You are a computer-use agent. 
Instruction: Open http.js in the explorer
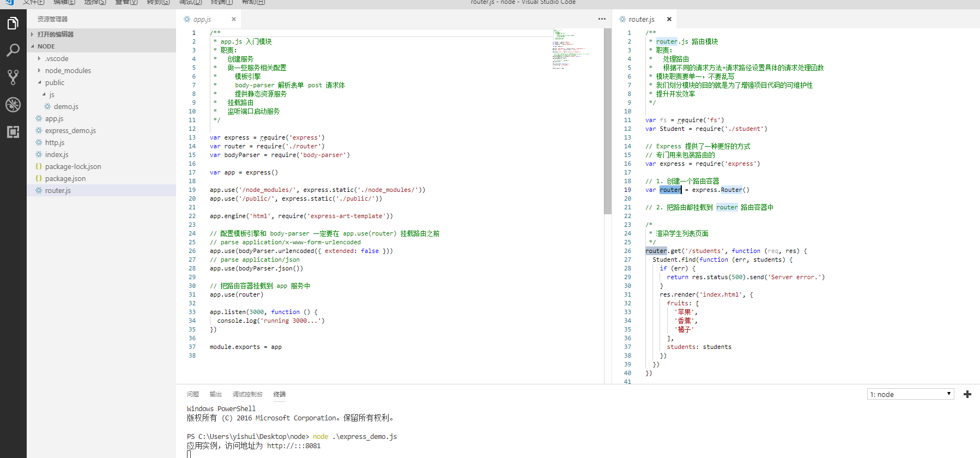[101, 142]
